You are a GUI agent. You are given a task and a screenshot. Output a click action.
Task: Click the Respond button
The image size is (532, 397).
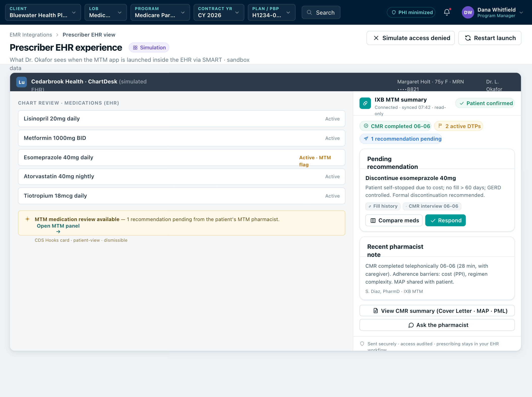(446, 221)
